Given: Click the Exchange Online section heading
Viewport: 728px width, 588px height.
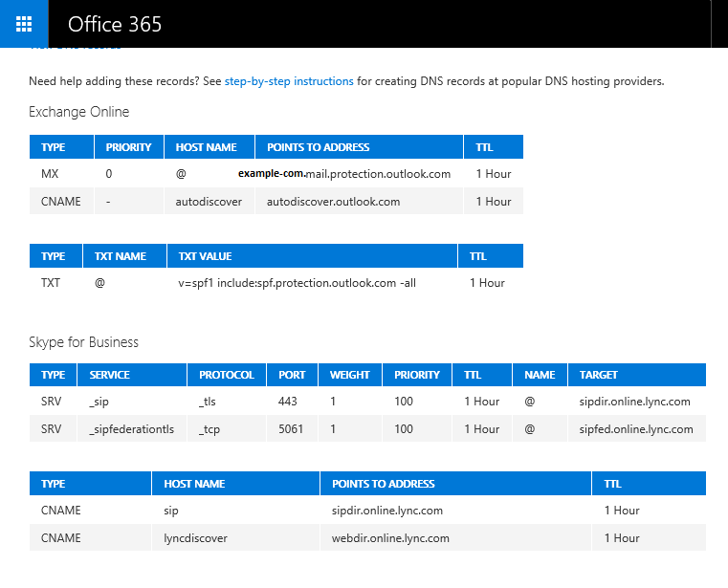Looking at the screenshot, I should click(x=78, y=112).
